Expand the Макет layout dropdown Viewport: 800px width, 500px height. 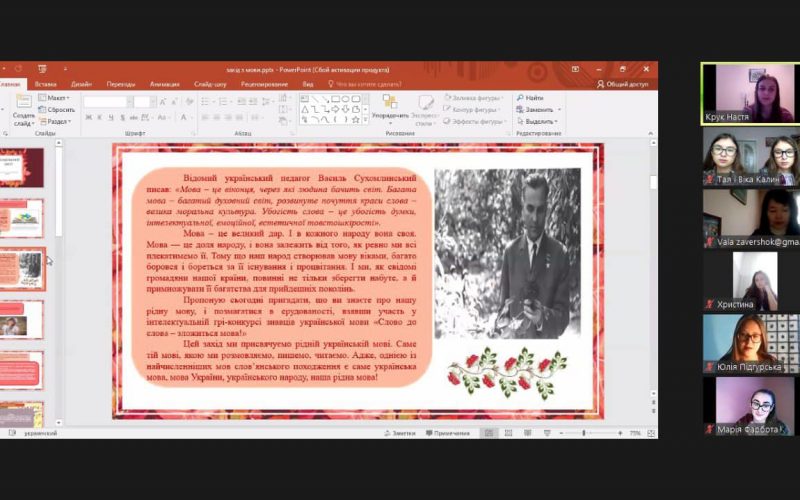(x=57, y=98)
